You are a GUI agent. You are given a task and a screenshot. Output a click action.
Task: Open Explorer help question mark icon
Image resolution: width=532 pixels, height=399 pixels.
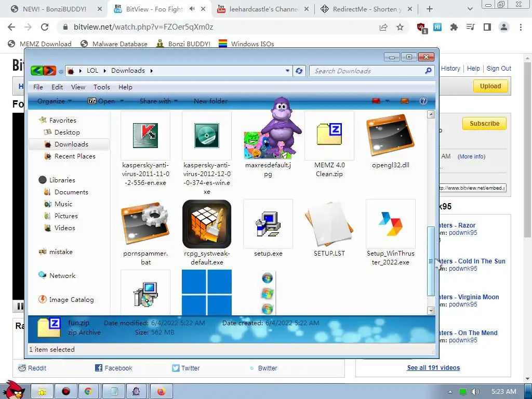click(x=423, y=101)
